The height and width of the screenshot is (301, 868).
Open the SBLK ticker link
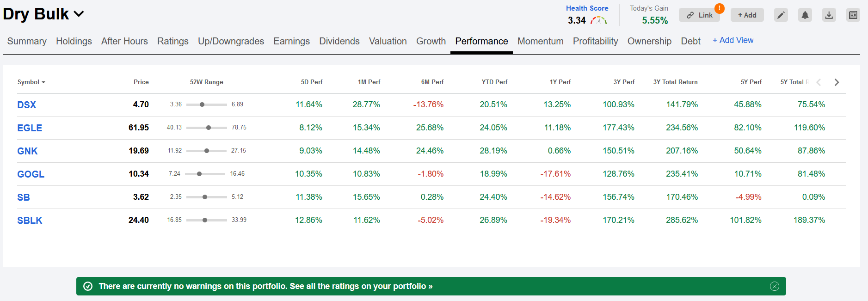30,221
